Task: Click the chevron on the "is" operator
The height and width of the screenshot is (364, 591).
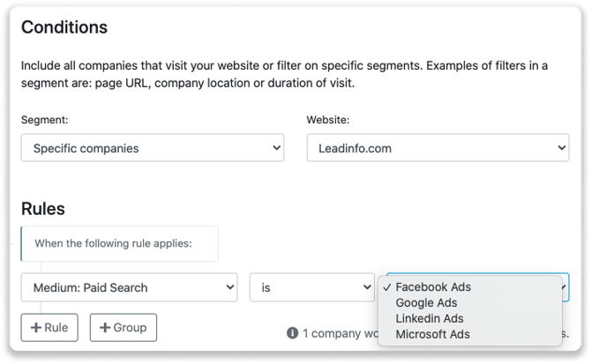Action: click(x=366, y=287)
